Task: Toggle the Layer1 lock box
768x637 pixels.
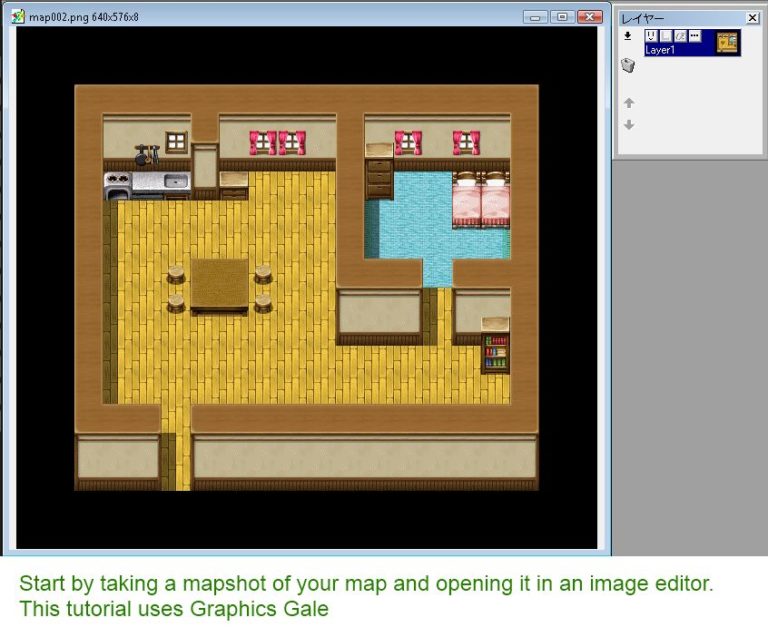Action: point(666,36)
